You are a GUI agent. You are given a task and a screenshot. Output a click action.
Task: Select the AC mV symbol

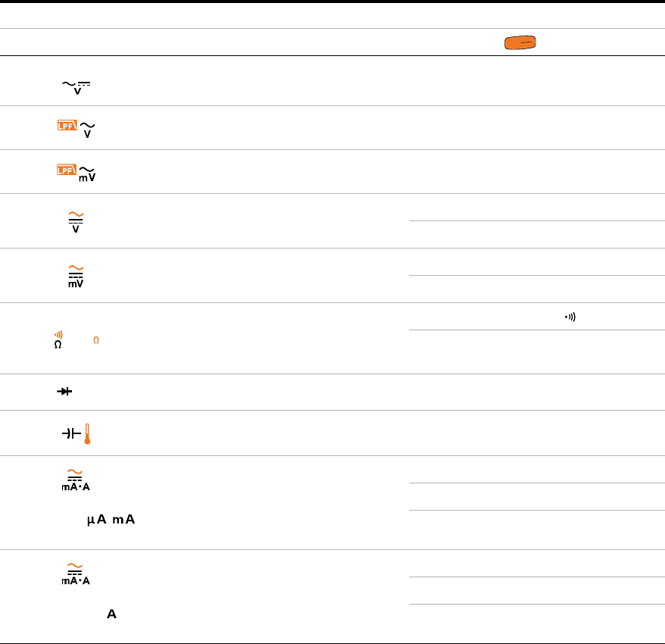(87, 174)
